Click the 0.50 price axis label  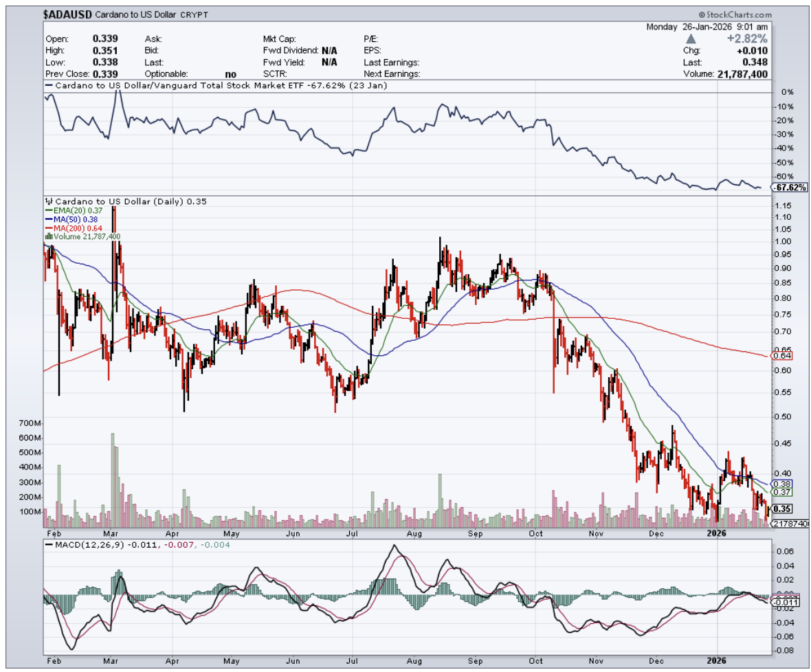point(783,416)
